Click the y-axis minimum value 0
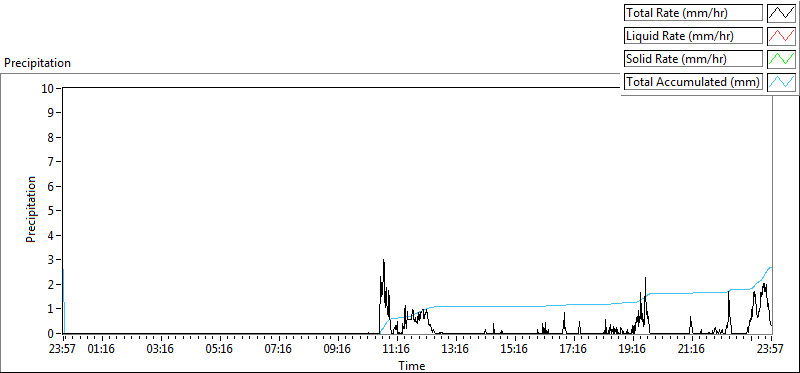The height and width of the screenshot is (373, 800). click(51, 333)
